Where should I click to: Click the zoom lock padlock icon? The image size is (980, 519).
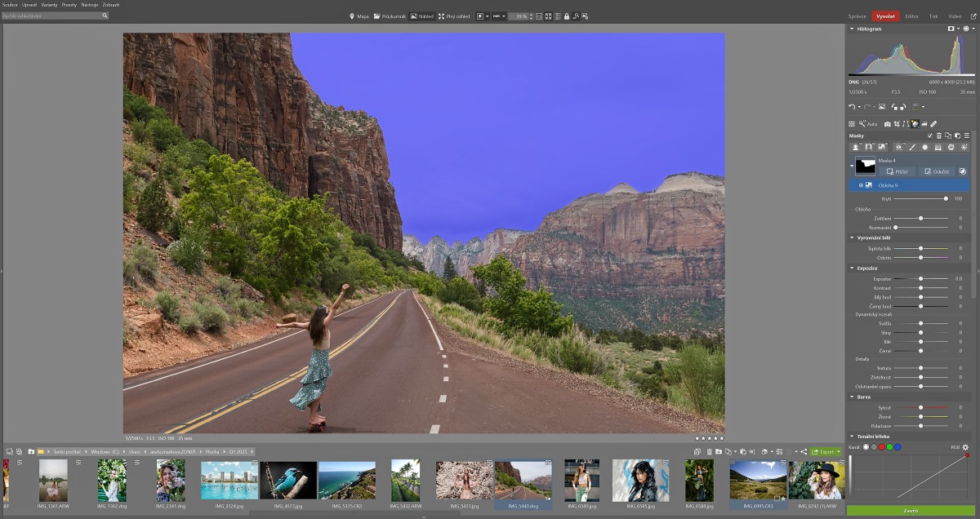coord(567,16)
